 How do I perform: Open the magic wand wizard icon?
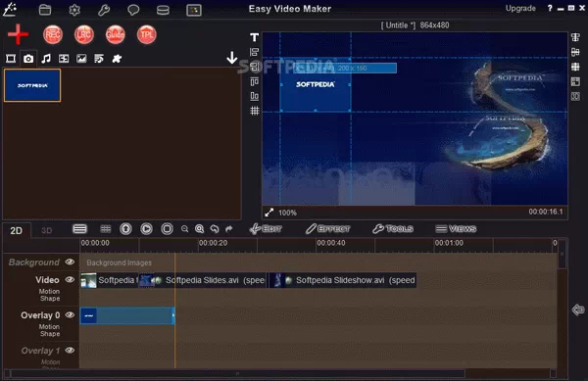(10, 9)
